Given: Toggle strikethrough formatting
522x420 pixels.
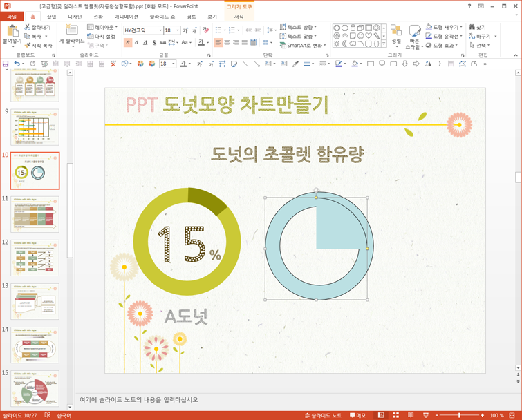Looking at the screenshot, I should (162, 42).
